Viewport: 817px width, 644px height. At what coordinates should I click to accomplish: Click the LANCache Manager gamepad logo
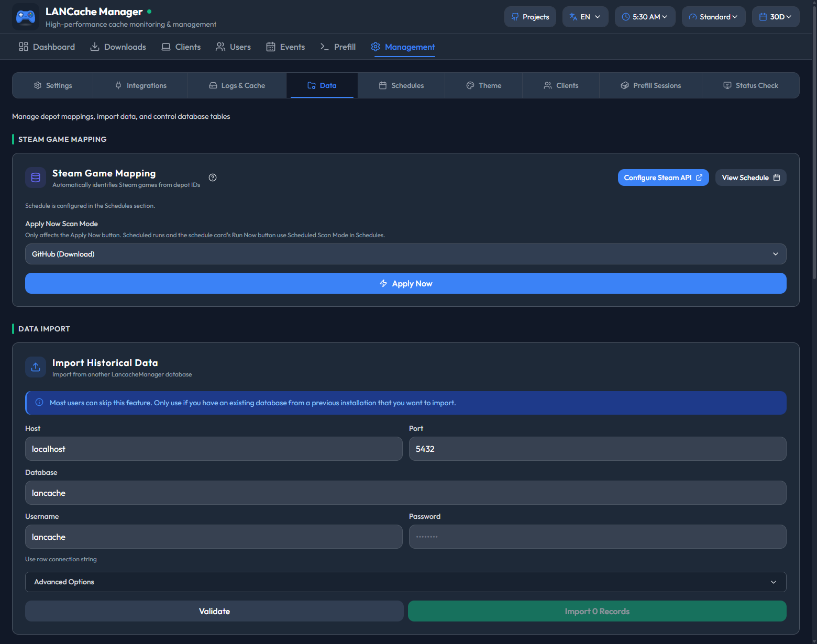26,17
